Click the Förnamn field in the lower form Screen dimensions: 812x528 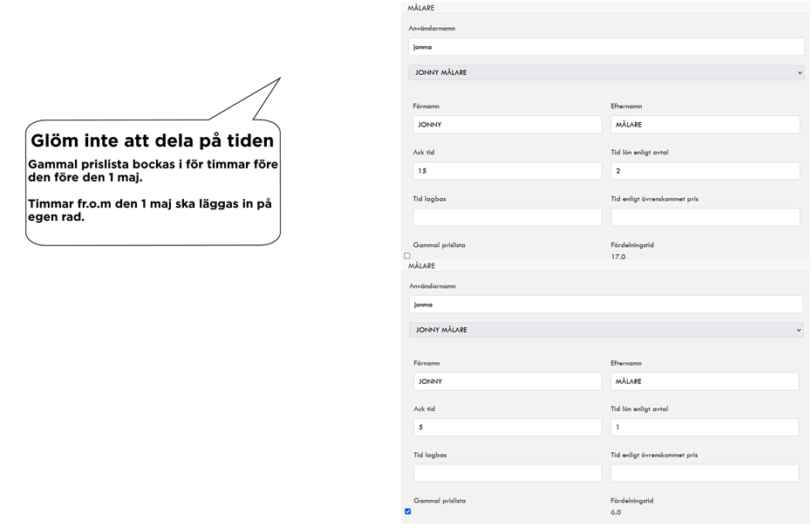coord(508,381)
